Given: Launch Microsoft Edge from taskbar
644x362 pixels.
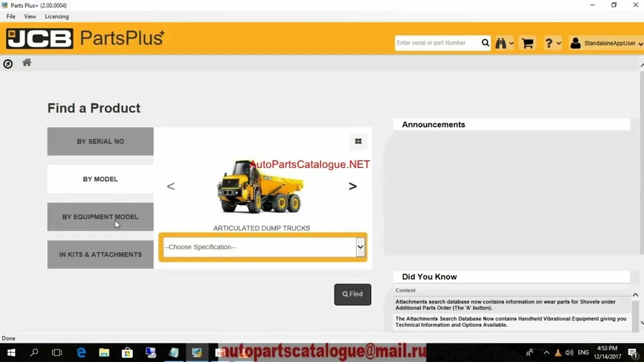Looking at the screenshot, I should [81, 352].
